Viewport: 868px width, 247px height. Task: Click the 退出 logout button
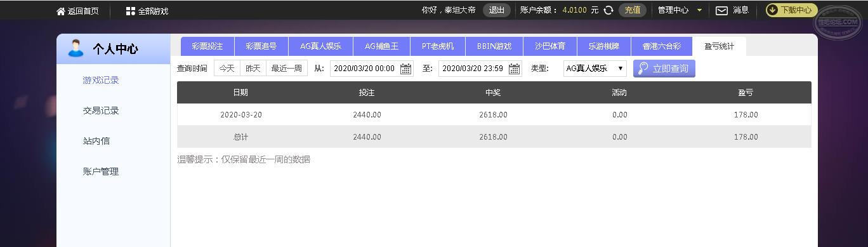click(x=497, y=10)
